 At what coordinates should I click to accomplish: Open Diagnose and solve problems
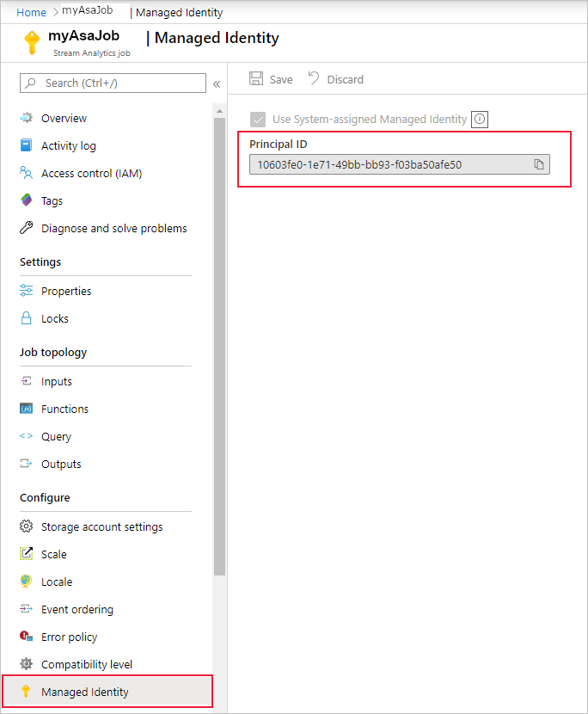113,228
